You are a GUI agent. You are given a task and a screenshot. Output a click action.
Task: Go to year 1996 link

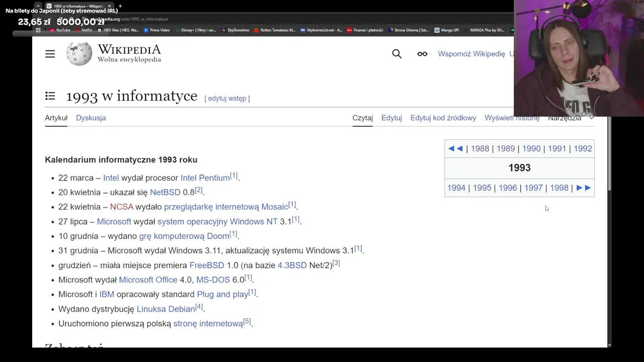[508, 188]
